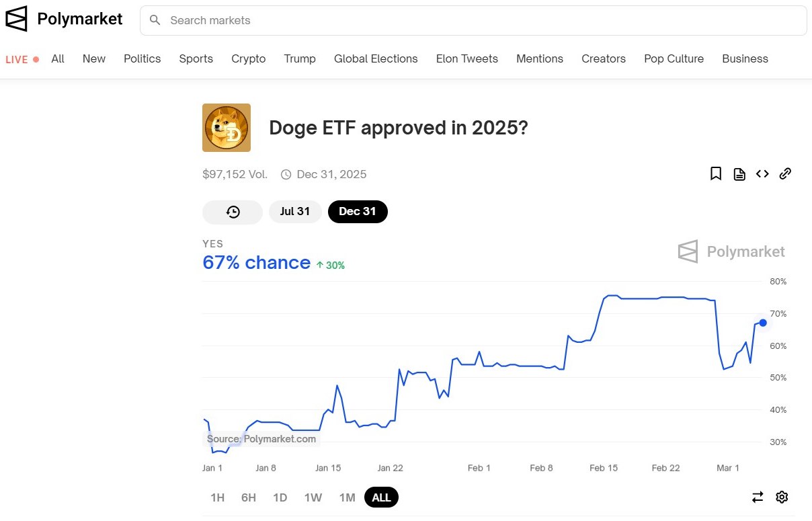The width and height of the screenshot is (812, 521).
Task: Switch chart range to 1H
Action: [217, 497]
